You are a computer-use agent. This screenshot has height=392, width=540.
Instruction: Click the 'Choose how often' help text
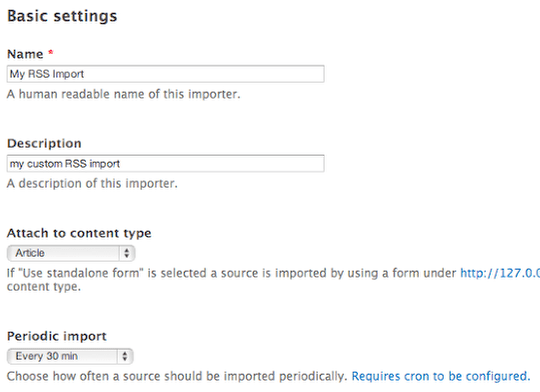pyautogui.click(x=176, y=376)
